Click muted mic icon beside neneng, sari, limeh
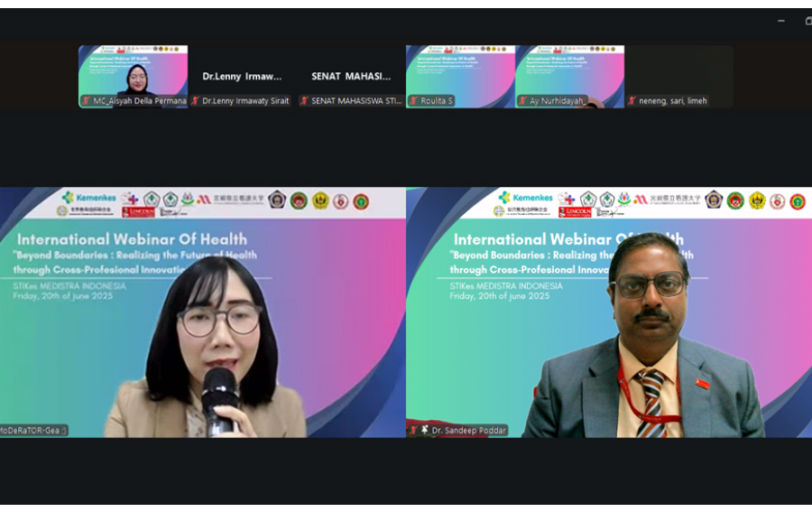The image size is (812, 512). coord(632,101)
